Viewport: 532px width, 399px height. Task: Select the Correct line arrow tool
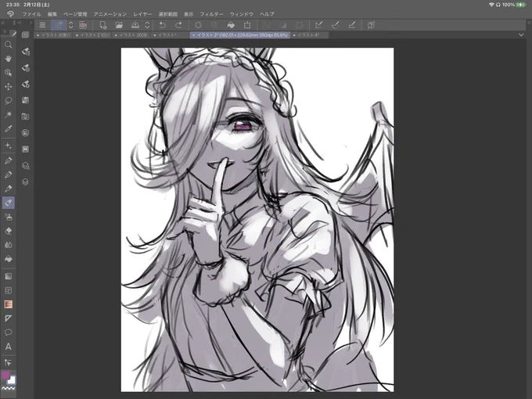(8, 363)
